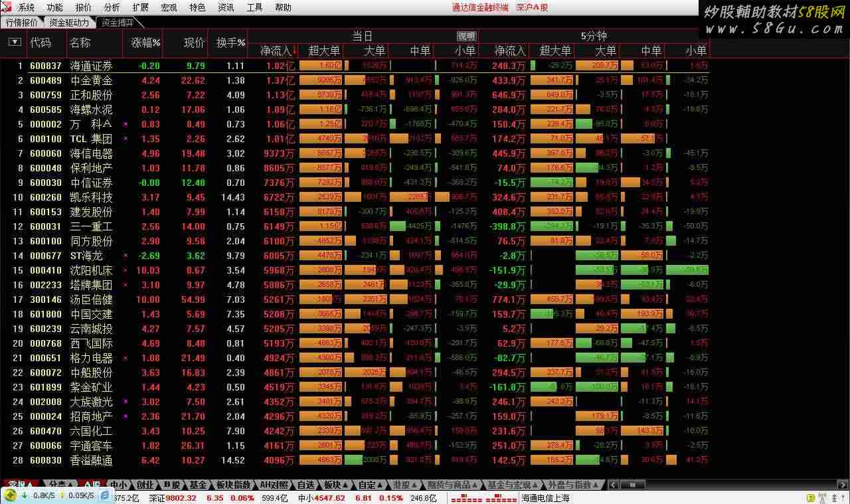This screenshot has width=850, height=504.
Task: Click the horizontal scrollbar thumb
Action: coord(632,485)
